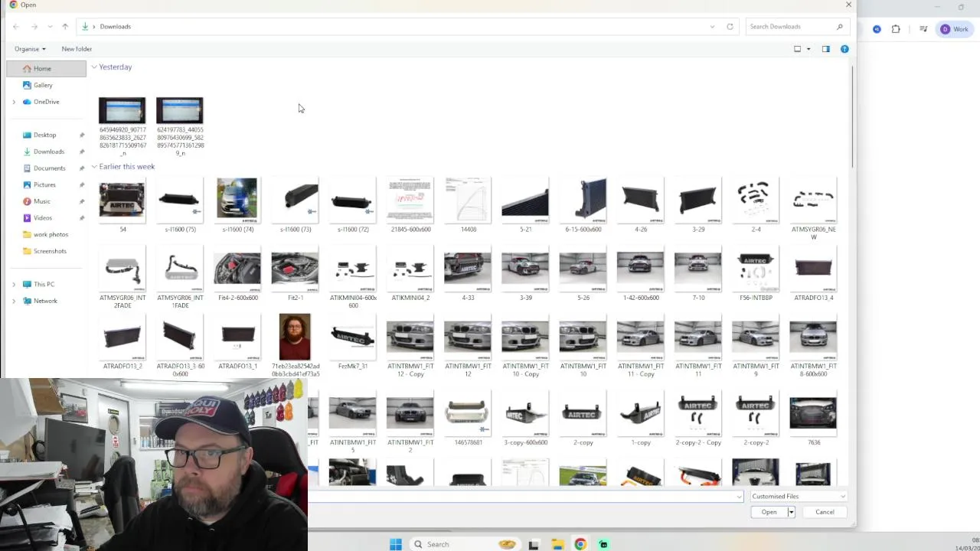Select the Fit4-2-600x600 image
The image size is (980, 551).
(x=237, y=274)
